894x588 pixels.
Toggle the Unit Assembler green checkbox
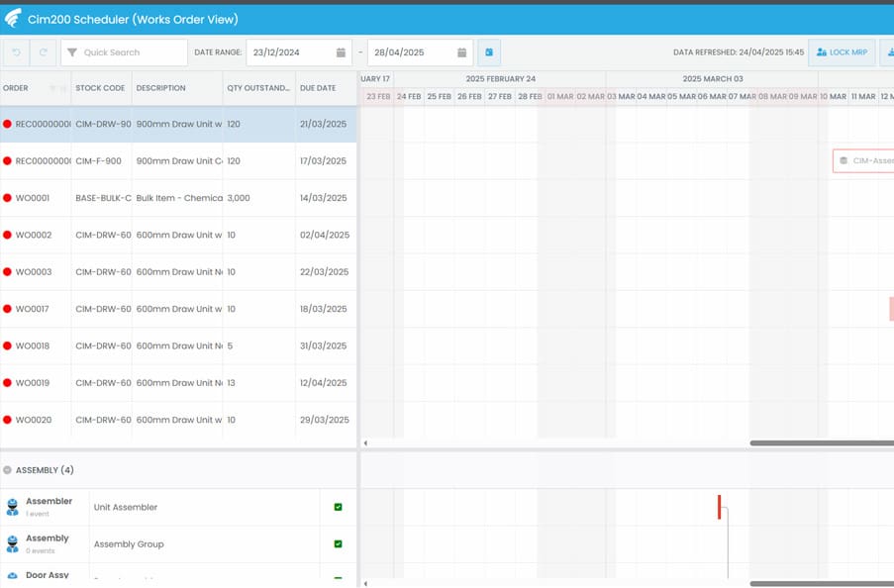(339, 507)
